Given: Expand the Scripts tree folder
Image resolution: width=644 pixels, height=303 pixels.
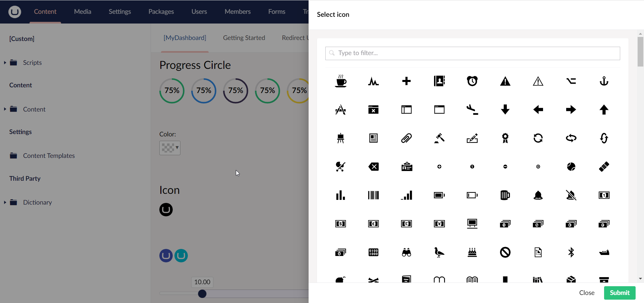Looking at the screenshot, I should coord(5,62).
